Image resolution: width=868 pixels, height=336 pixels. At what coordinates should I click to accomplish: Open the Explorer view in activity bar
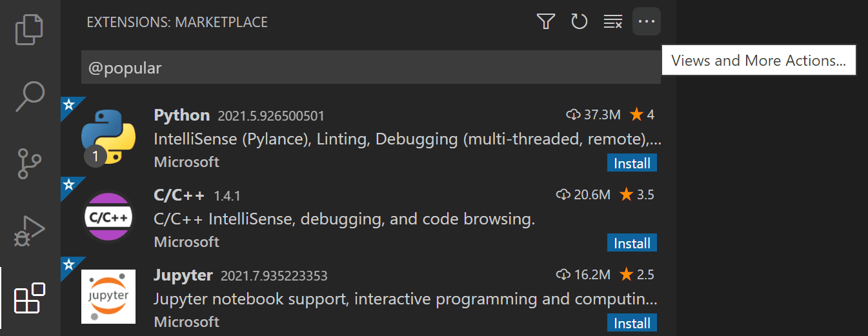pyautogui.click(x=30, y=30)
